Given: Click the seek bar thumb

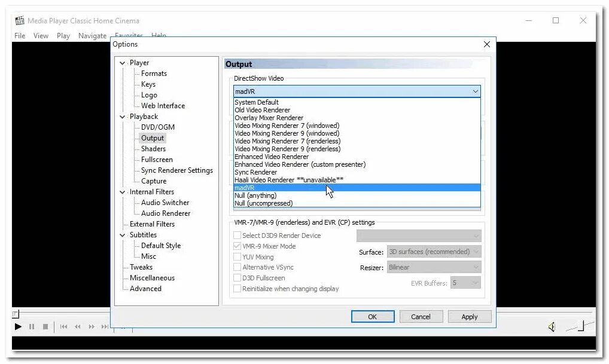Looking at the screenshot, I should point(15,314).
